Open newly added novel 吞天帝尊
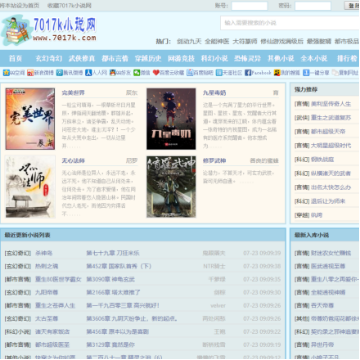 coord(322,305)
